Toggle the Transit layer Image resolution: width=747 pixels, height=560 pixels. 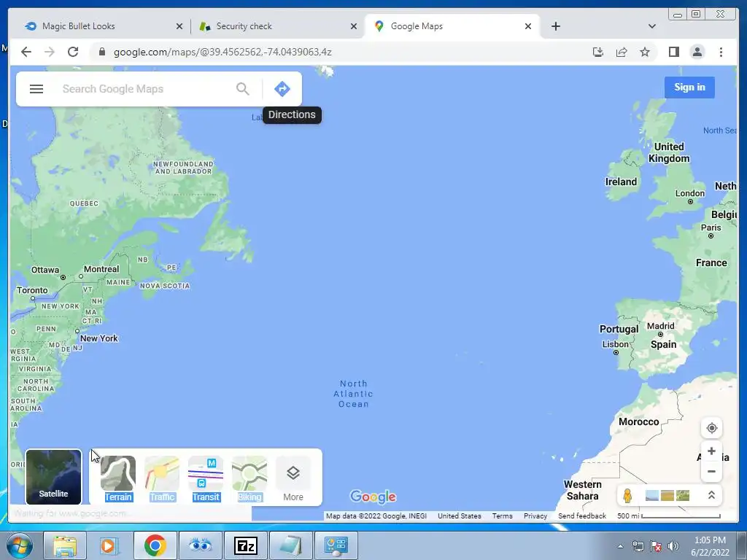click(x=206, y=479)
